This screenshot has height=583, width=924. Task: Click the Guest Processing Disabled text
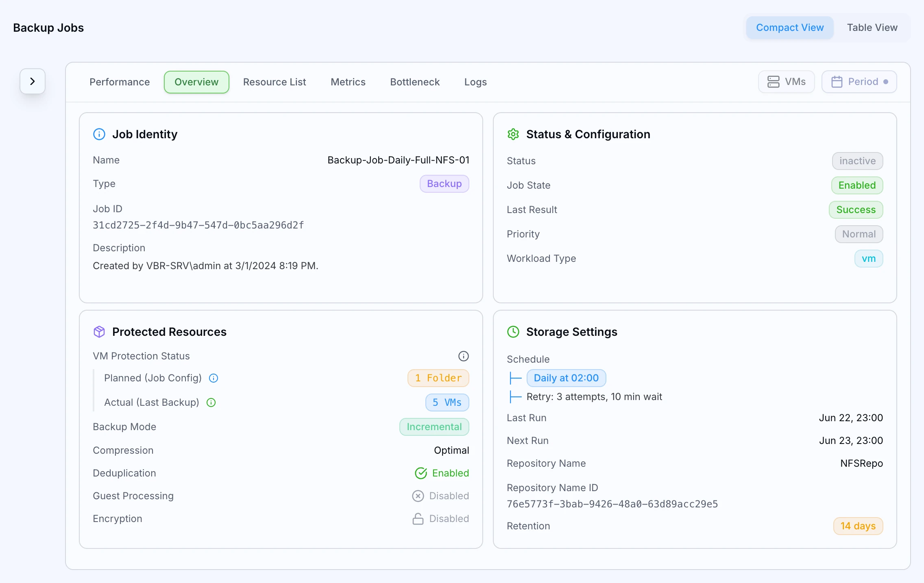pyautogui.click(x=449, y=496)
